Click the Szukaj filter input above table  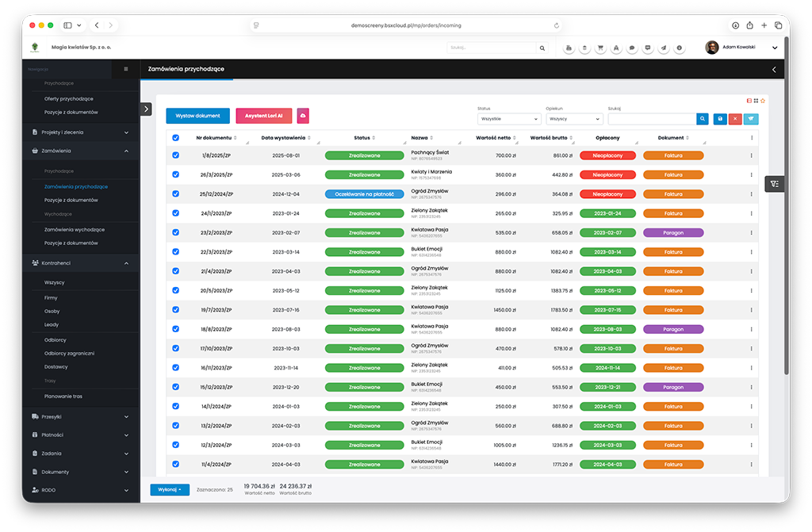[x=652, y=119]
